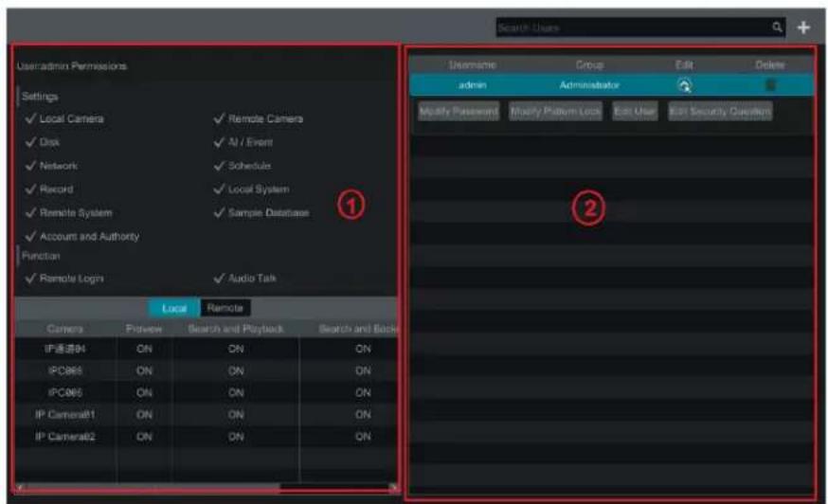Click the Preview column header
Viewport: 828px width, 504px height.
tap(144, 329)
